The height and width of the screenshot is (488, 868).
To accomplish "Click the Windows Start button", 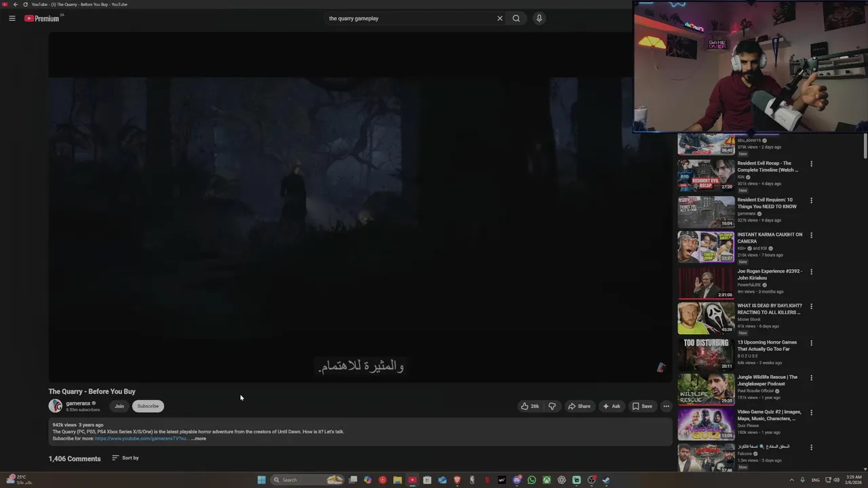I will [262, 480].
